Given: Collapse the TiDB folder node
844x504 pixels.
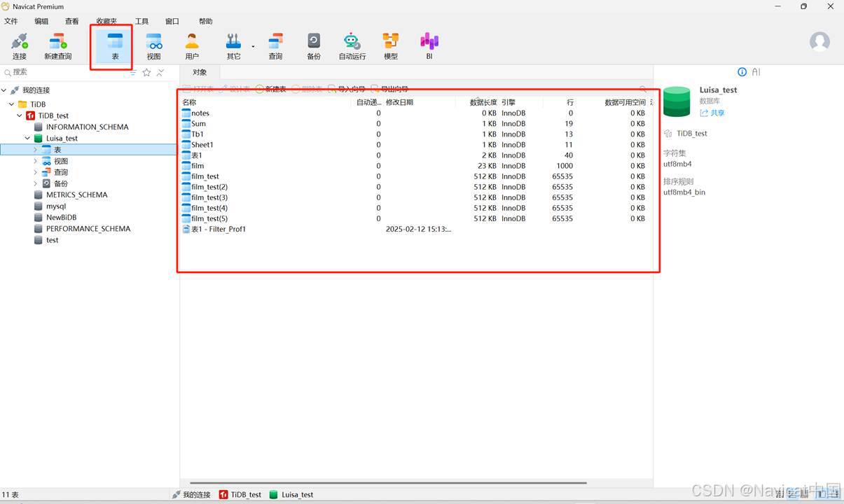Looking at the screenshot, I should (x=11, y=104).
